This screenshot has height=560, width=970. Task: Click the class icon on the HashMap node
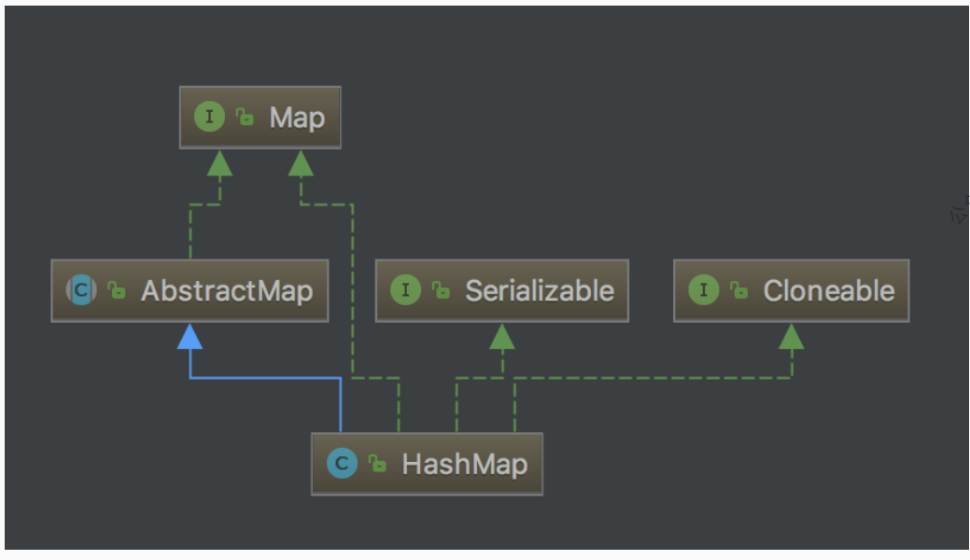click(x=342, y=463)
